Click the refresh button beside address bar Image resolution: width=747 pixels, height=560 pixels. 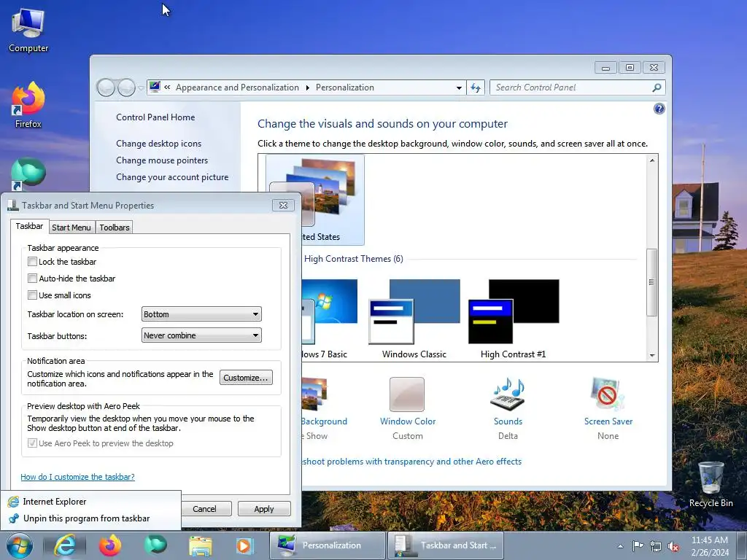(x=476, y=87)
